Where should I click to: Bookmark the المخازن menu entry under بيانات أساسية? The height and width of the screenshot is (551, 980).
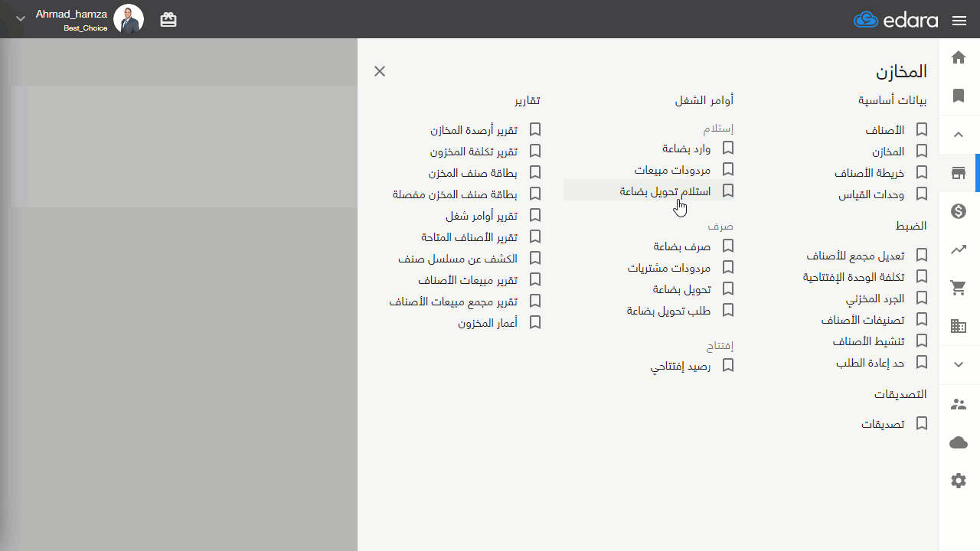pyautogui.click(x=922, y=152)
